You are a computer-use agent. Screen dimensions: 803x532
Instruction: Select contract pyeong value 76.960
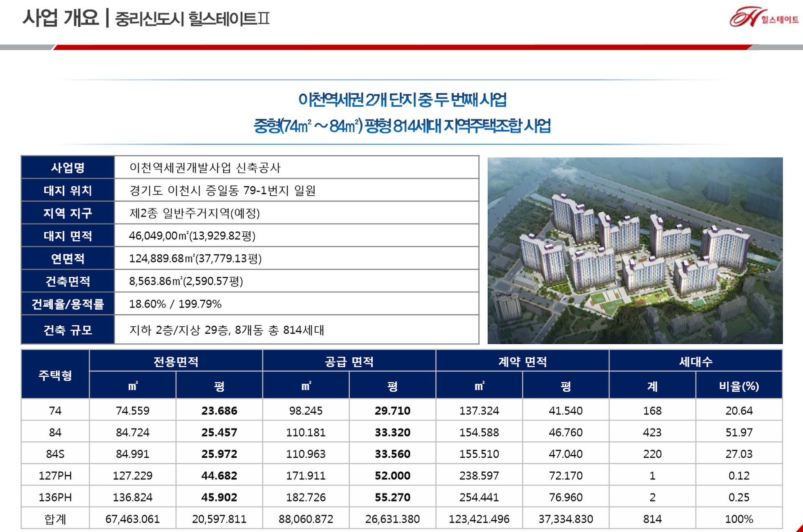coord(566,497)
